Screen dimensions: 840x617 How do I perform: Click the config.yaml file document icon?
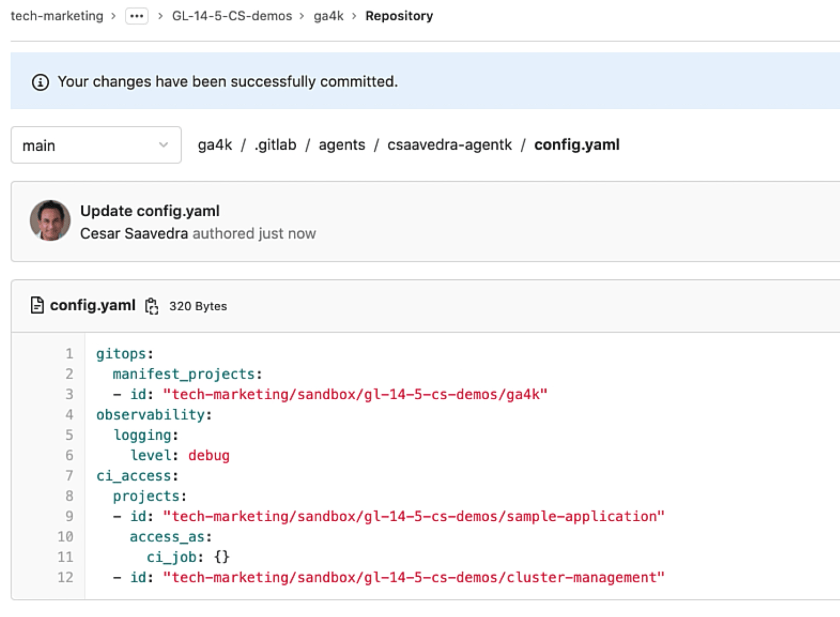pyautogui.click(x=37, y=306)
